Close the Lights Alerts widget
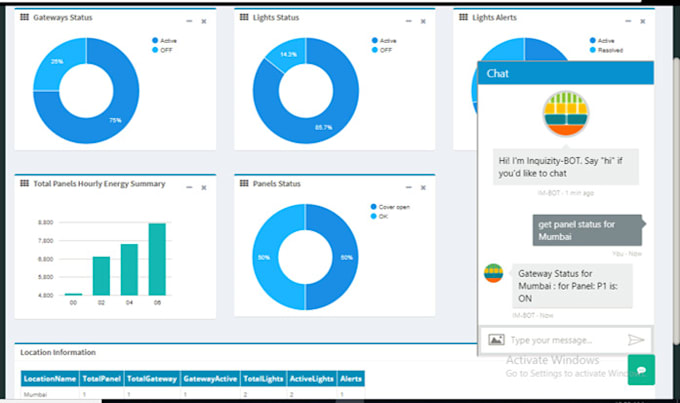680x403 pixels. pos(643,21)
